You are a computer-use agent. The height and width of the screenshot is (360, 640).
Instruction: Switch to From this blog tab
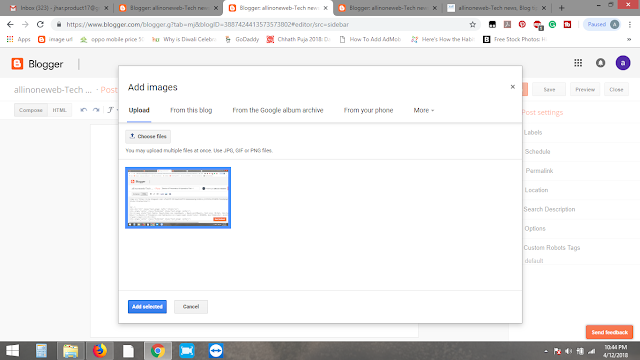coord(191,110)
